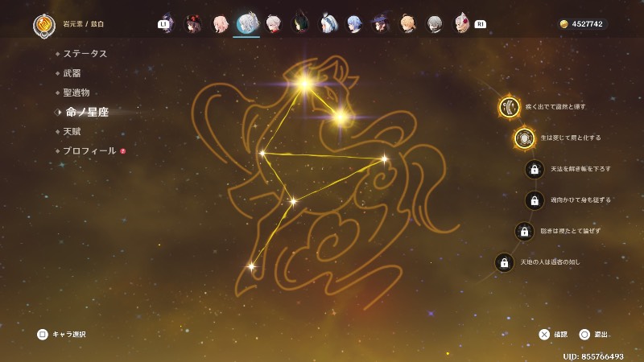Open the 武器 weapon menu
Screen dimensions: 644x362
(72, 73)
